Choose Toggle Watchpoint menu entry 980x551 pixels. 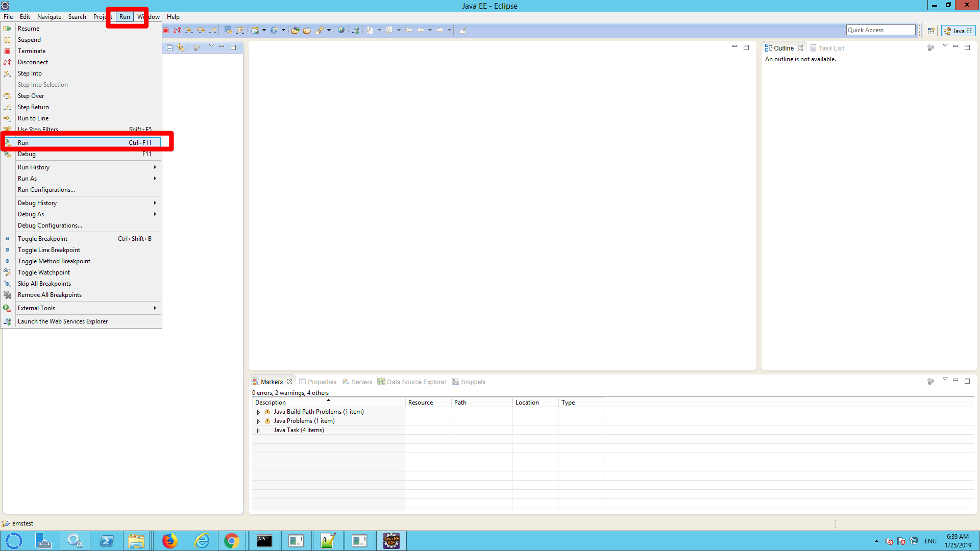(81, 272)
